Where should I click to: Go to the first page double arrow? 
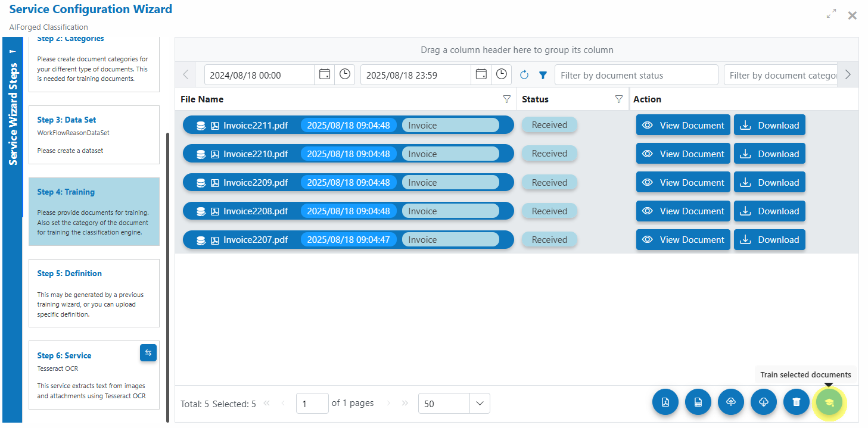(x=266, y=403)
